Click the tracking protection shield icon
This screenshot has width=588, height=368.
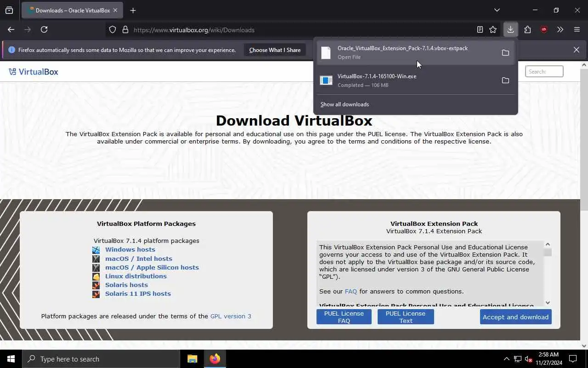pyautogui.click(x=113, y=30)
